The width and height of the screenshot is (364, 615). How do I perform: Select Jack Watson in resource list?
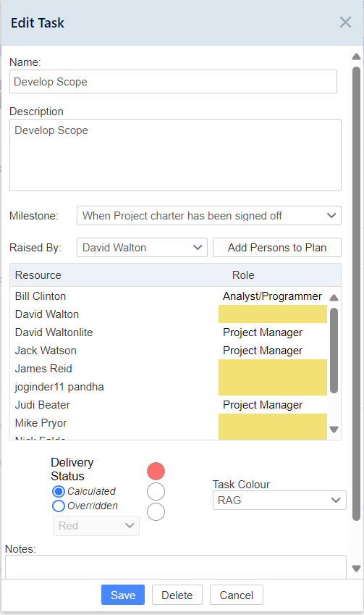coord(46,351)
